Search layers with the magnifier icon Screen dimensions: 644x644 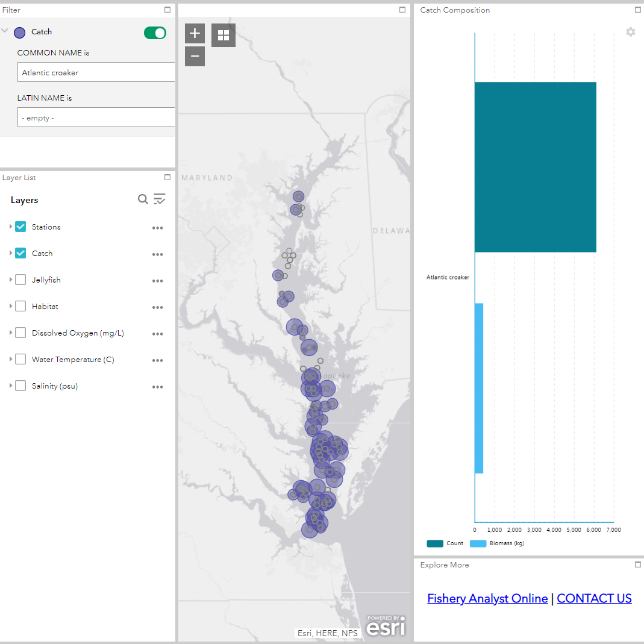coord(143,199)
